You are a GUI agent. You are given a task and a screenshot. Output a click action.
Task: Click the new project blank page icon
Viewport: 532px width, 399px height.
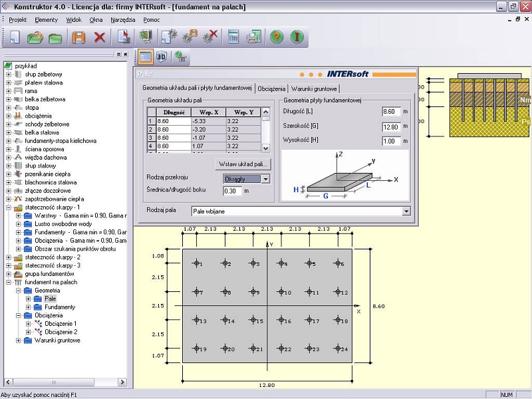coord(15,37)
